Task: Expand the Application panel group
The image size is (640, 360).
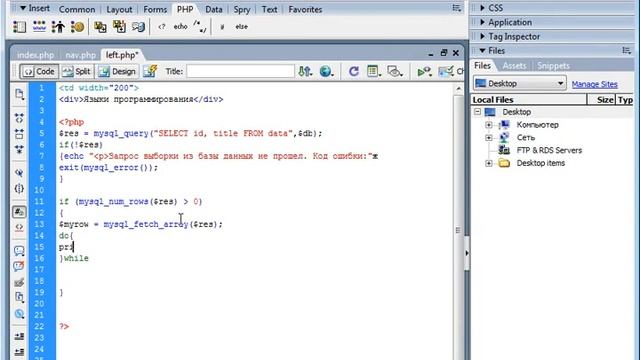Action: [x=483, y=22]
